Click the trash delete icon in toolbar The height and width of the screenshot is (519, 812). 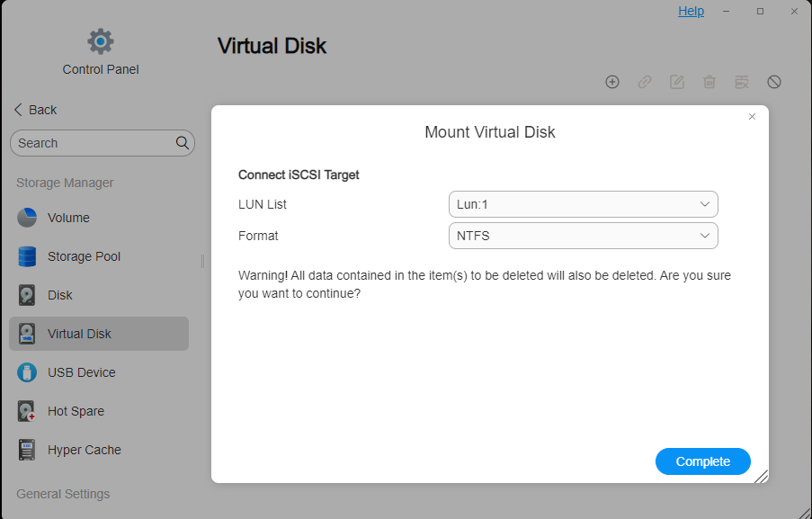click(709, 82)
